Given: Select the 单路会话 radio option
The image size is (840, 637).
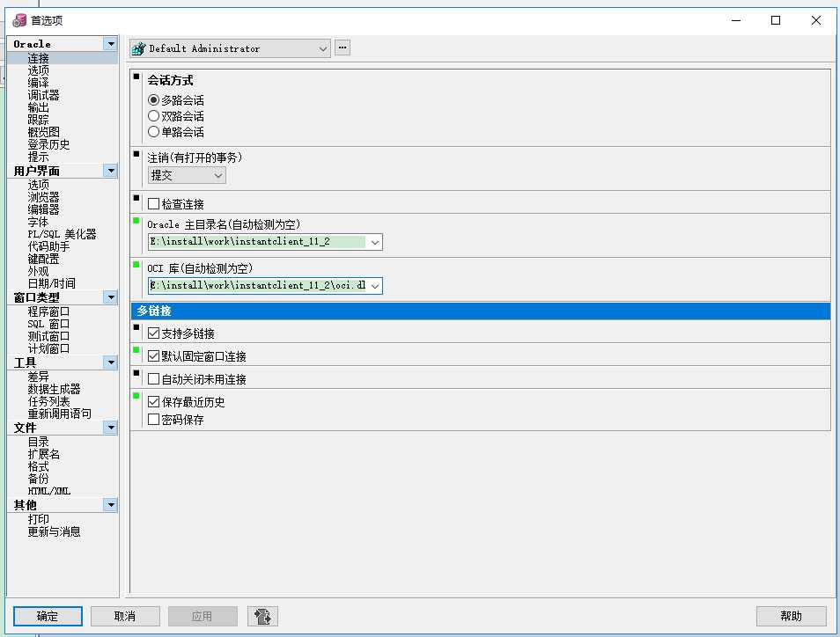Looking at the screenshot, I should pos(153,132).
